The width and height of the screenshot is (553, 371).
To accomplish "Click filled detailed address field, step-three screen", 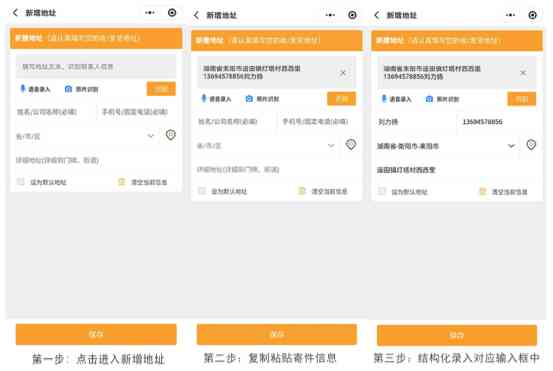I will tap(456, 170).
